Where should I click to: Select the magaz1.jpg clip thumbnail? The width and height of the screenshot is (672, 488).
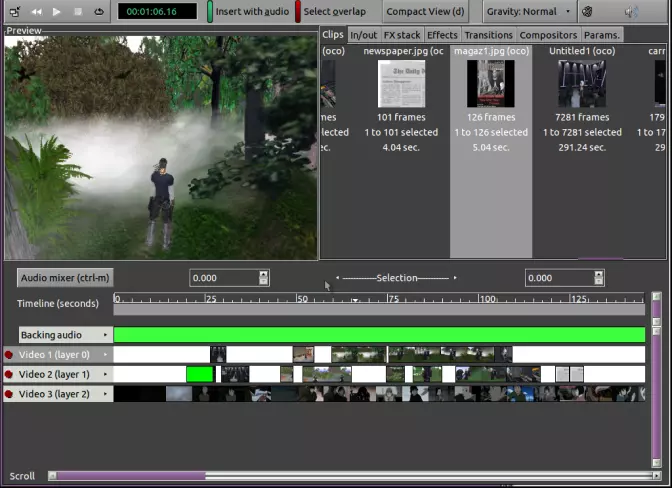491,84
